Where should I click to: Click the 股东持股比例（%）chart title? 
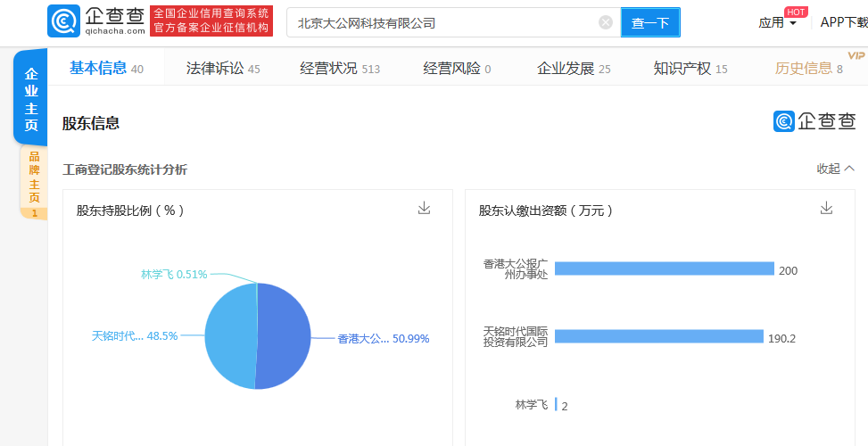click(130, 211)
